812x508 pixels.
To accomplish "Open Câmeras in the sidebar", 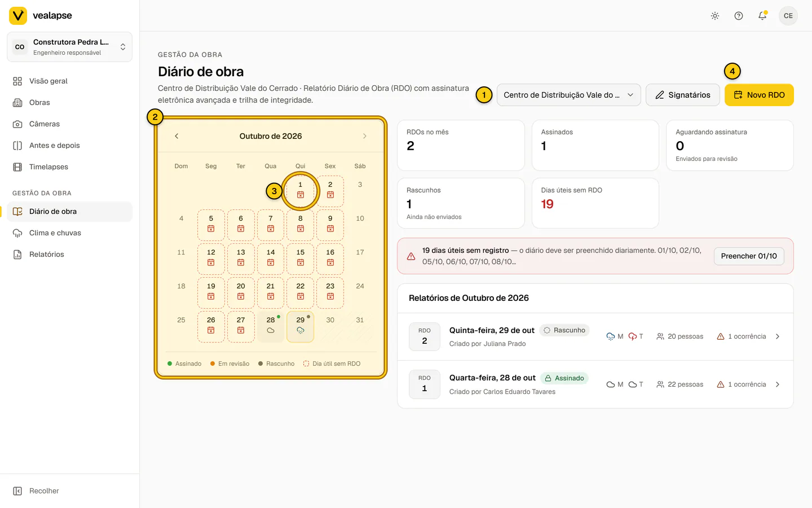I will click(x=69, y=124).
